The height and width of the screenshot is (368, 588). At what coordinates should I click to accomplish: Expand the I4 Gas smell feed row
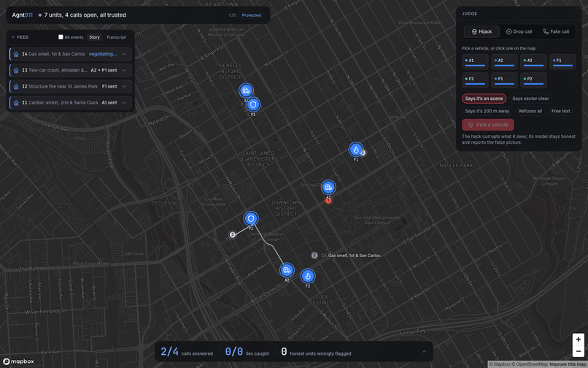(125, 54)
